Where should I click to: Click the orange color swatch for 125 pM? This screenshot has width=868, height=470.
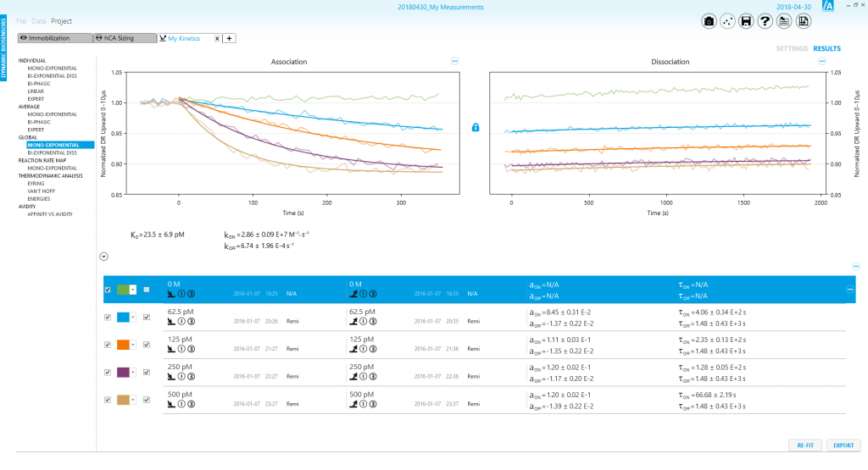123,346
